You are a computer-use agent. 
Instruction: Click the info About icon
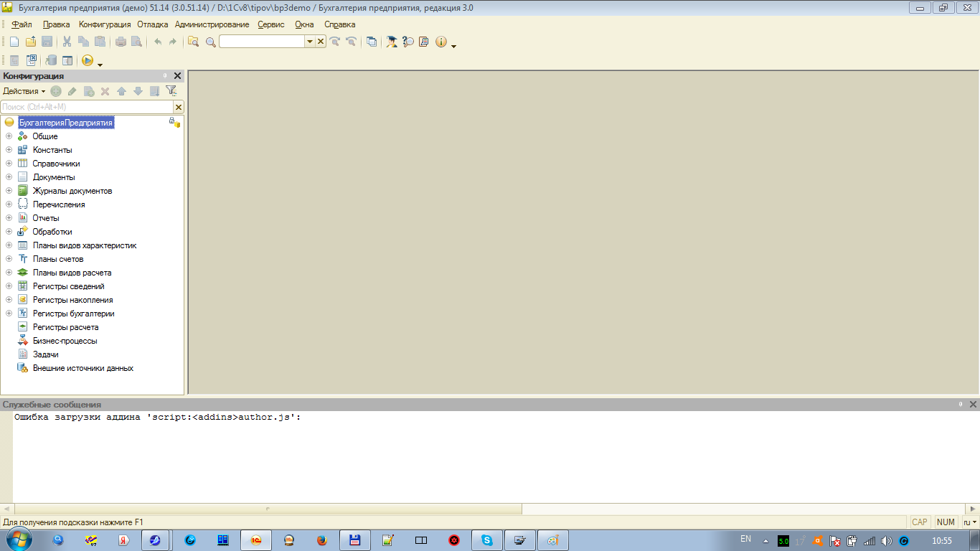pos(440,42)
